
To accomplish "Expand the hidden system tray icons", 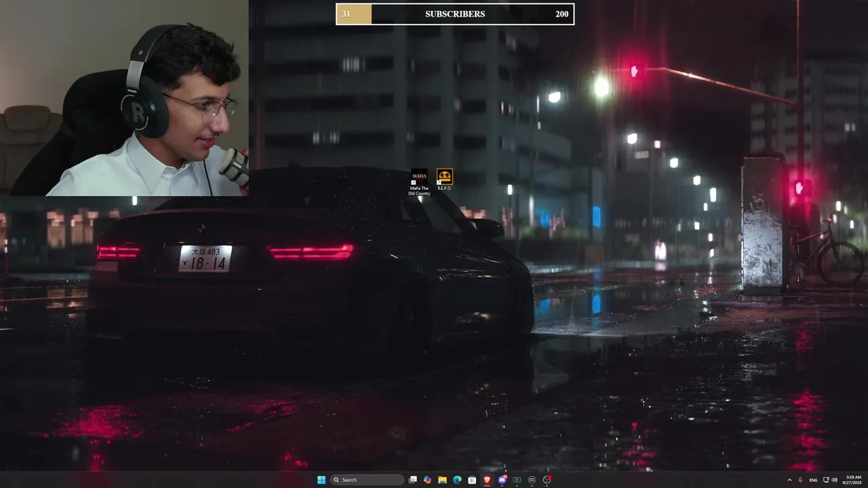I will click(x=789, y=480).
